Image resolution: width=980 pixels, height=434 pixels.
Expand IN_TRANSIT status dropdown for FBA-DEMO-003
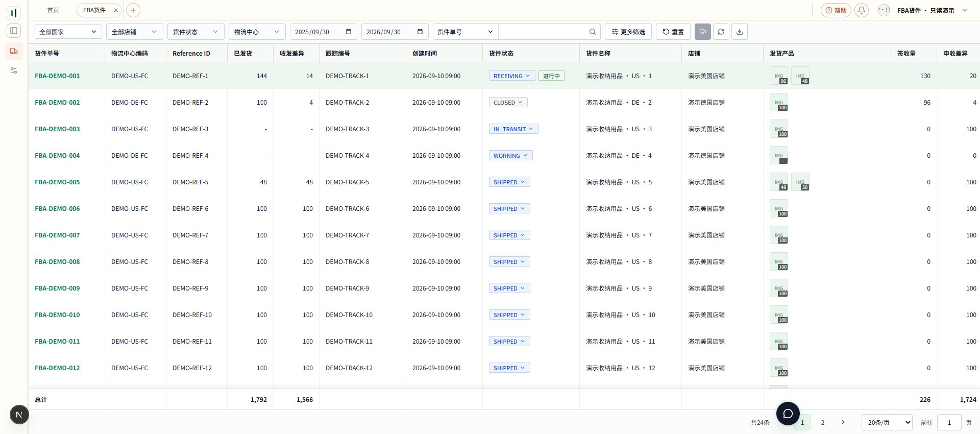[513, 129]
